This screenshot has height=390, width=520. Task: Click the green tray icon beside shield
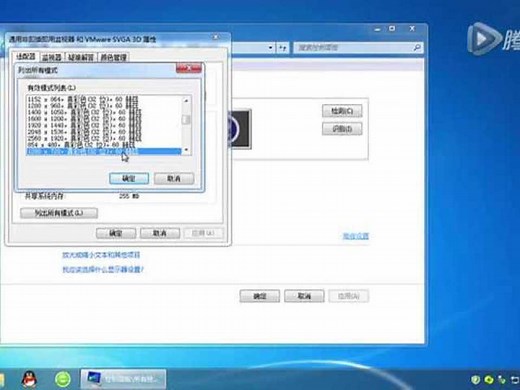coord(489,379)
